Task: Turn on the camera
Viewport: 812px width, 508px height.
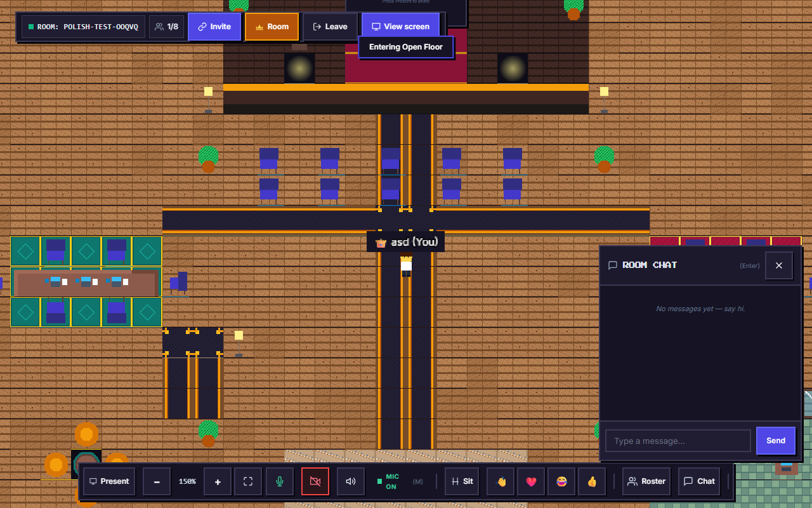Action: coord(315,481)
